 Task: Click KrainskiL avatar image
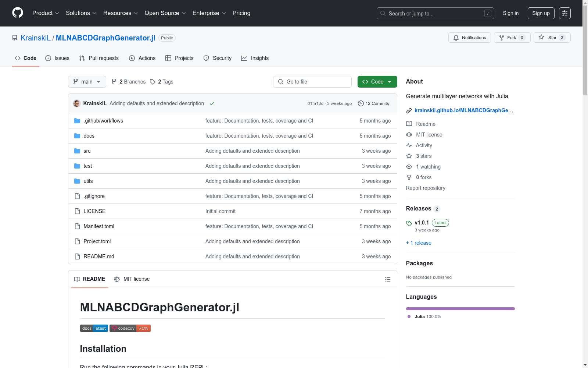tap(77, 103)
